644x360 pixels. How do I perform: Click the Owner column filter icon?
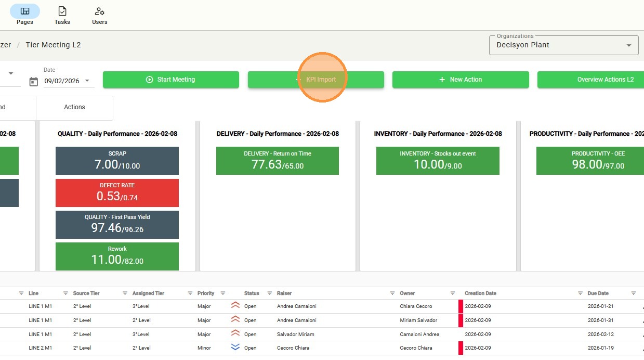(453, 293)
